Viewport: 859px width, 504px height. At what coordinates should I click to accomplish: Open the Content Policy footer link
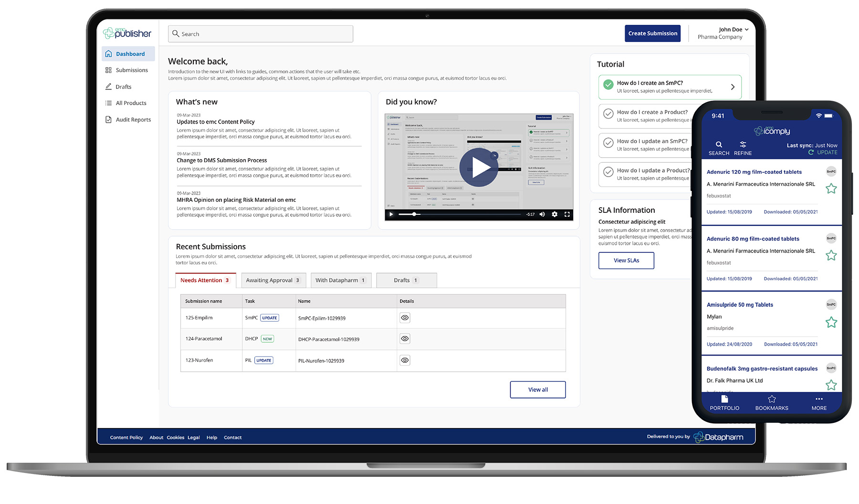[126, 437]
